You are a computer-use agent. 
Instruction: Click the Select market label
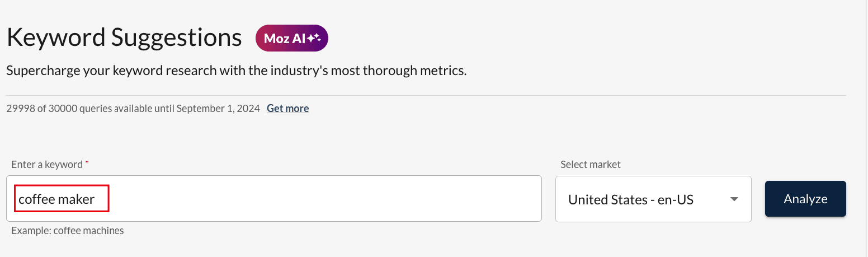[x=590, y=165]
